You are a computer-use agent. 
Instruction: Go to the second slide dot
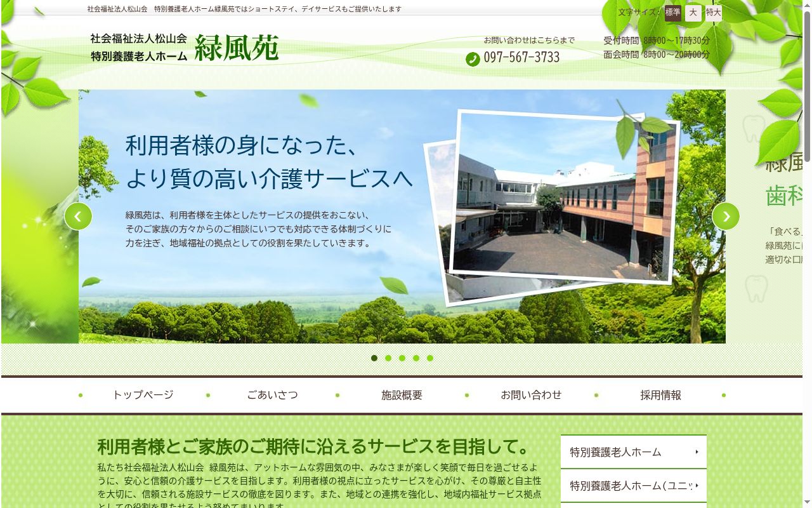tap(388, 358)
